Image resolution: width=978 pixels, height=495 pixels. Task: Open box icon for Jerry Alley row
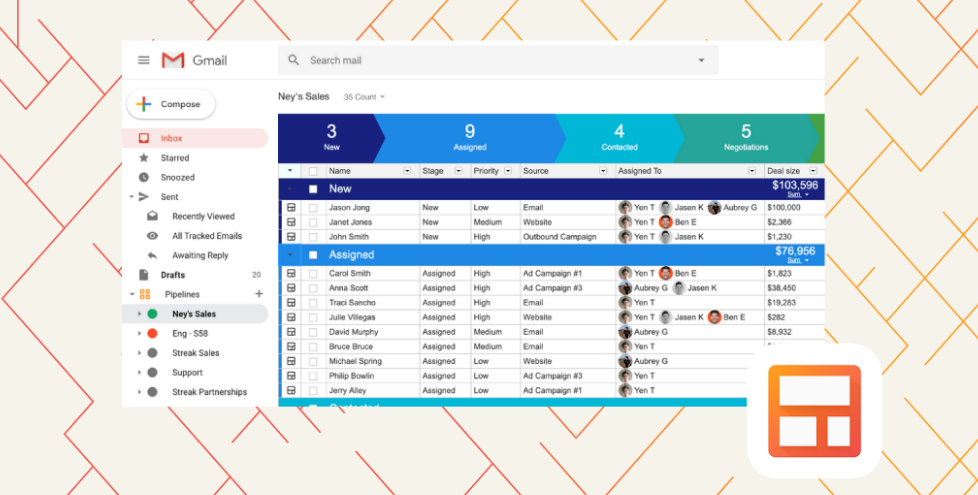(291, 390)
